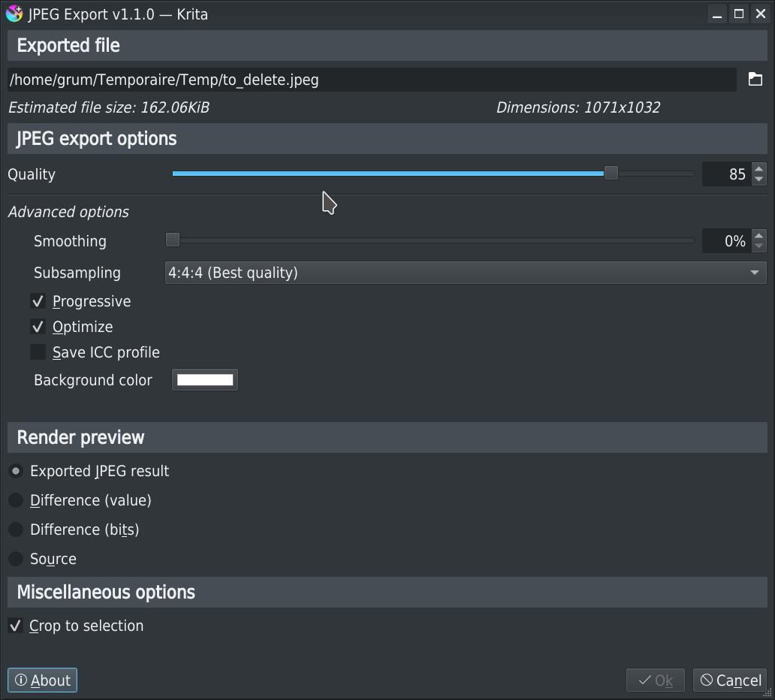Cancel the JPEG export dialog

(x=730, y=680)
